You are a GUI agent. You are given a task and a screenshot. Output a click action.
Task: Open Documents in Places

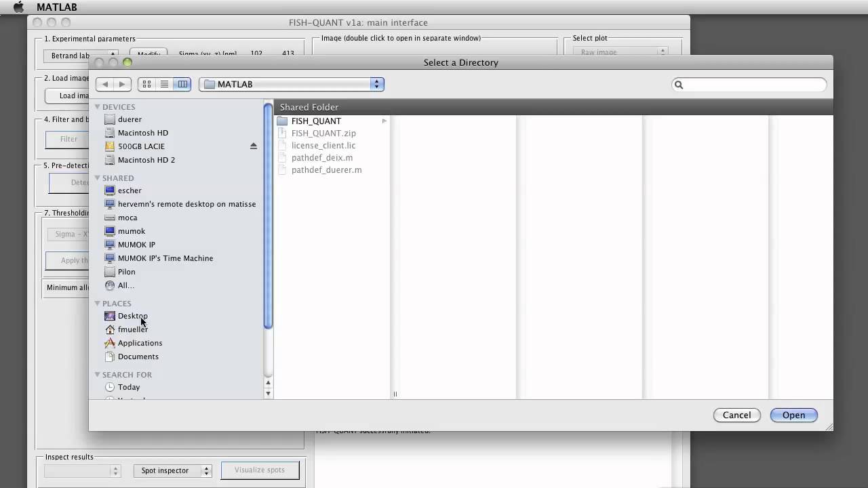click(138, 357)
